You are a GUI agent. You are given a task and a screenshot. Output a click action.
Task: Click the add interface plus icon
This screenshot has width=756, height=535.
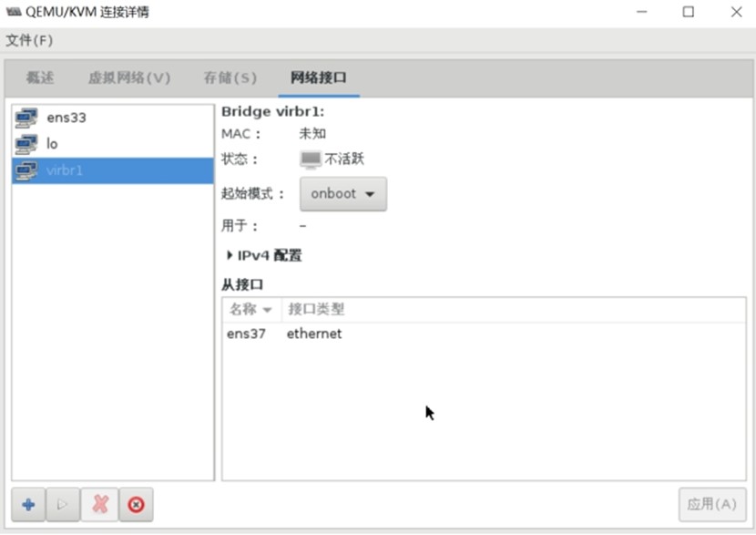click(28, 504)
